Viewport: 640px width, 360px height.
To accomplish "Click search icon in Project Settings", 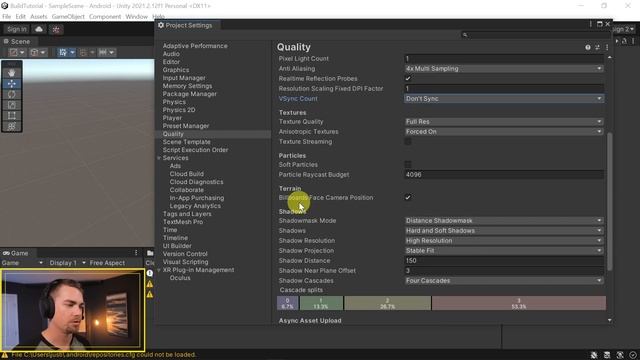I will pyautogui.click(x=464, y=35).
